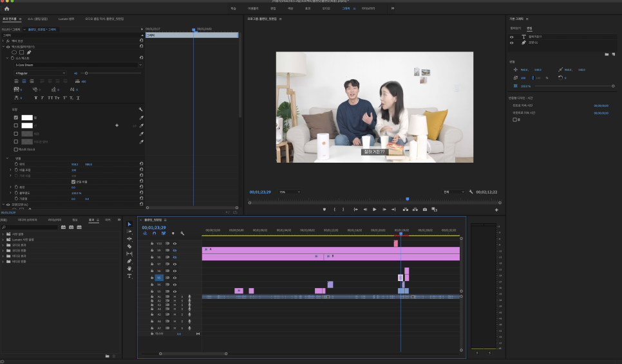Open Lumetri Scopes panel tab

point(66,19)
